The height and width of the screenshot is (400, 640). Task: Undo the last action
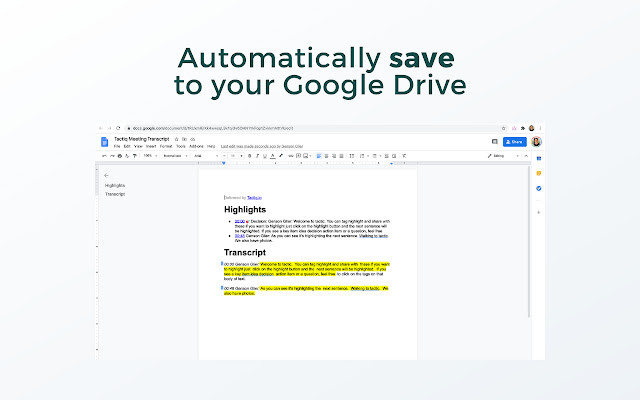(x=104, y=156)
